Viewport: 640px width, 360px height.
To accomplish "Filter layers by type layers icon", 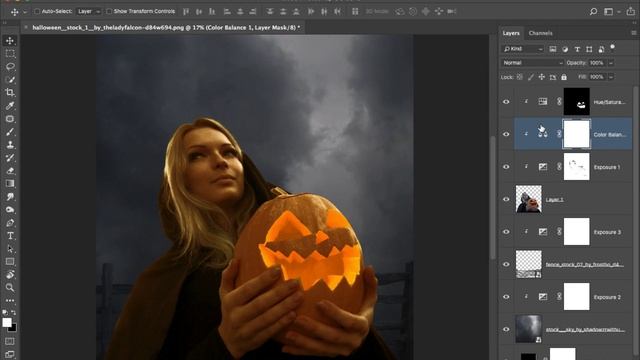I will pos(577,49).
